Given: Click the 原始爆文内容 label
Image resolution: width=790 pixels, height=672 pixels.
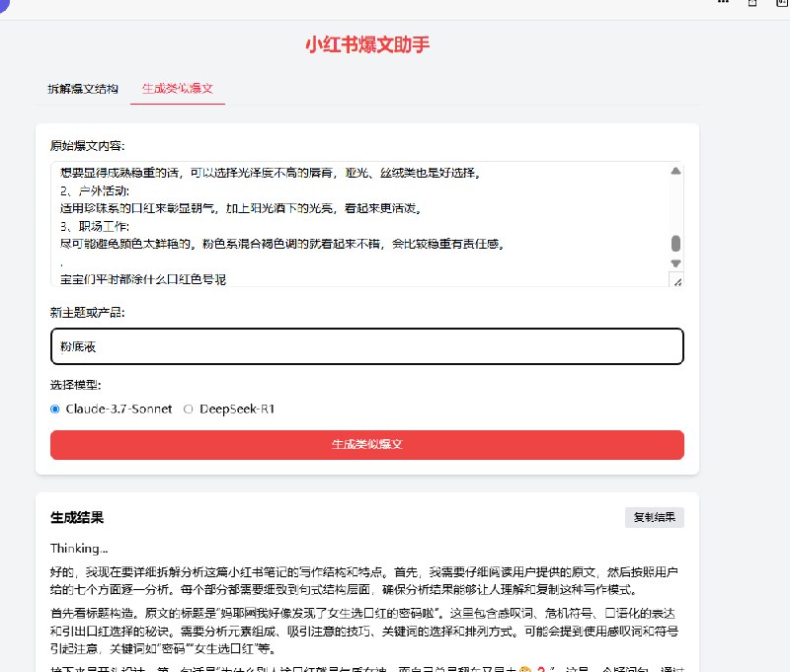Looking at the screenshot, I should coord(87,146).
